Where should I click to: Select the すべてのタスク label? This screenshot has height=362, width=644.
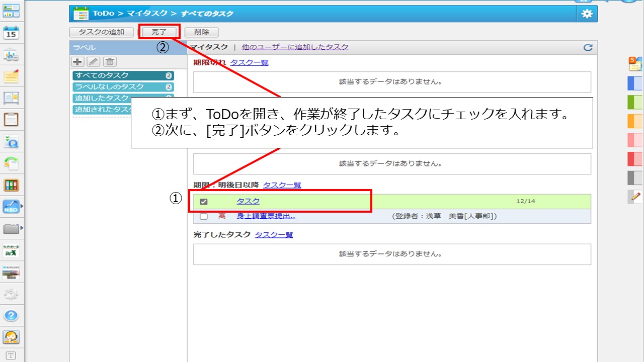[x=123, y=76]
